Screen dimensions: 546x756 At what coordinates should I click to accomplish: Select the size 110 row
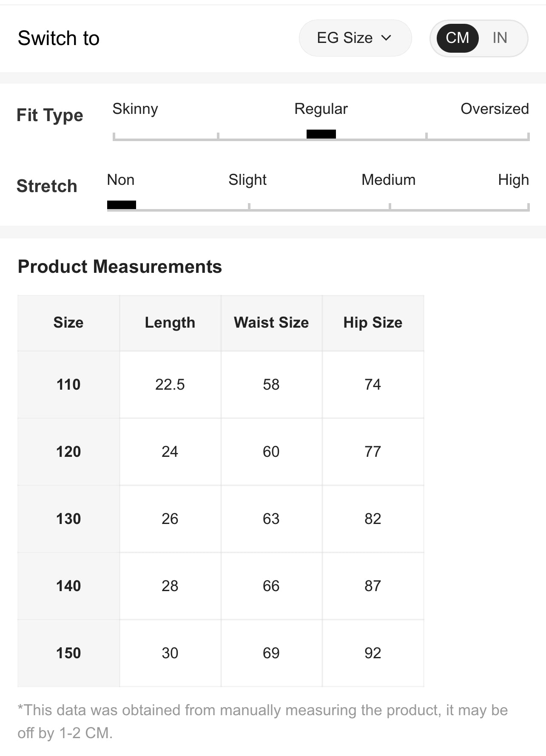(221, 385)
